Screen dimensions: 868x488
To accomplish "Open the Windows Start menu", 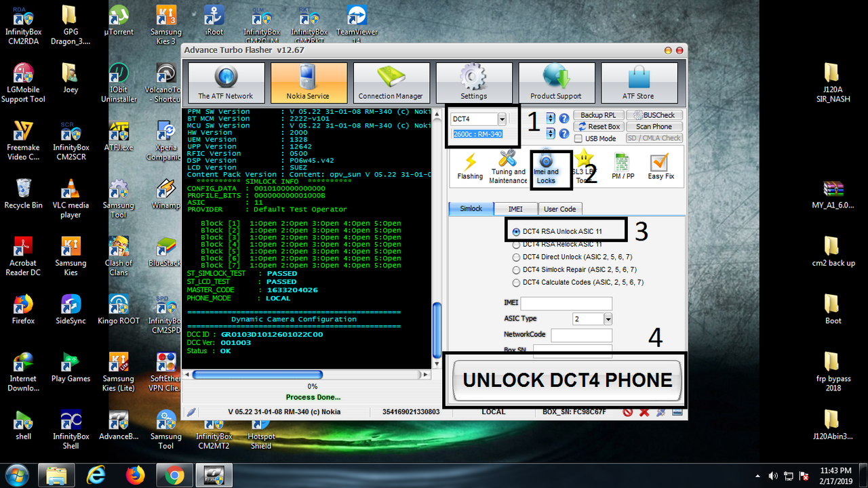I will point(16,474).
